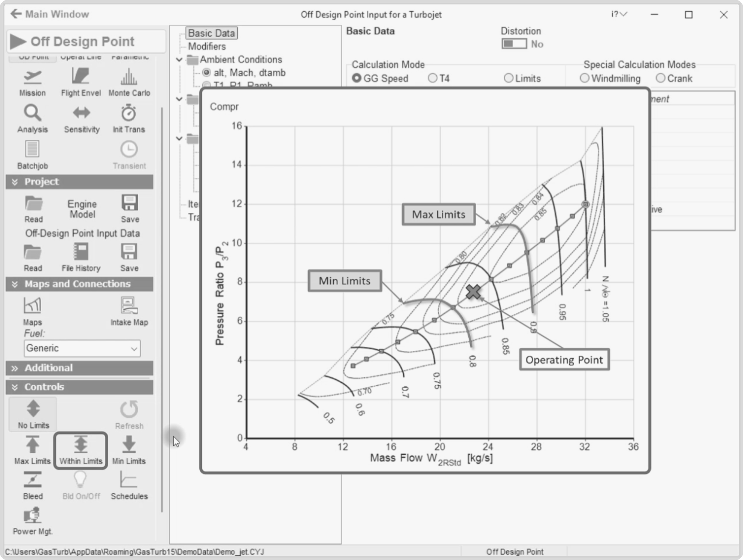Open the Init Trans stopwatch tool
The image size is (743, 560).
pyautogui.click(x=129, y=119)
